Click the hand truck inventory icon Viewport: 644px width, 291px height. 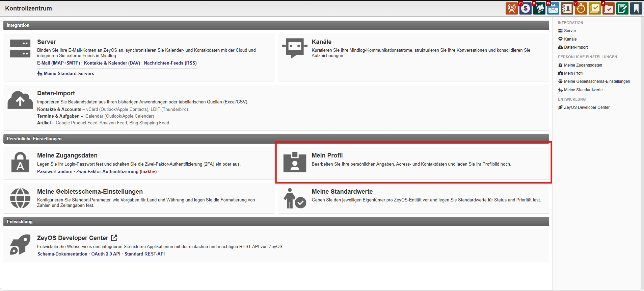click(x=539, y=8)
